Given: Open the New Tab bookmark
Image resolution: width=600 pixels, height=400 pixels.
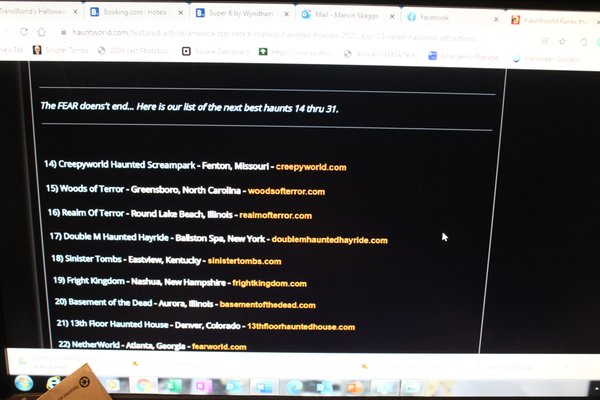Looking at the screenshot, I should tap(11, 49).
